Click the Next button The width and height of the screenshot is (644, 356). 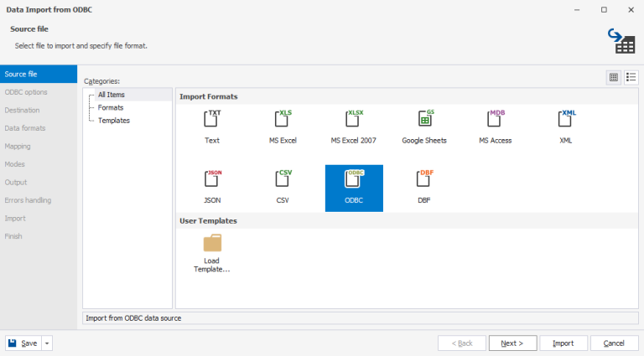pos(512,343)
